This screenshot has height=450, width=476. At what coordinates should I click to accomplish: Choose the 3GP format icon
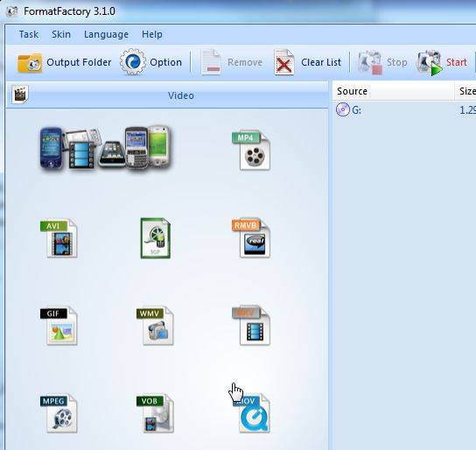click(x=156, y=238)
